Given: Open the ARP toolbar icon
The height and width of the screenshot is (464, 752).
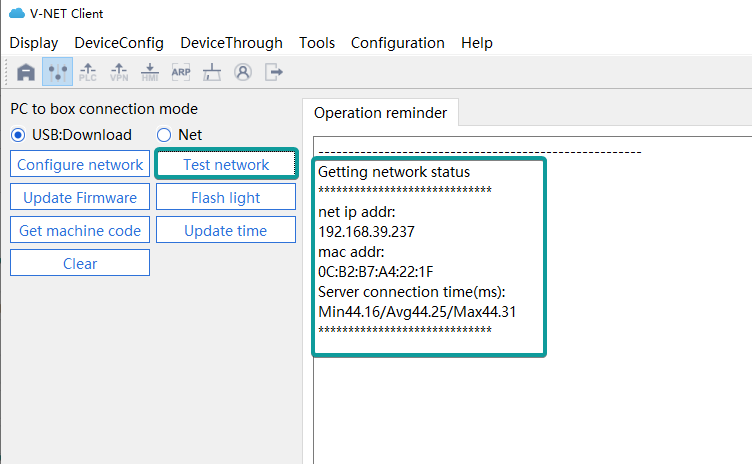Looking at the screenshot, I should 181,72.
